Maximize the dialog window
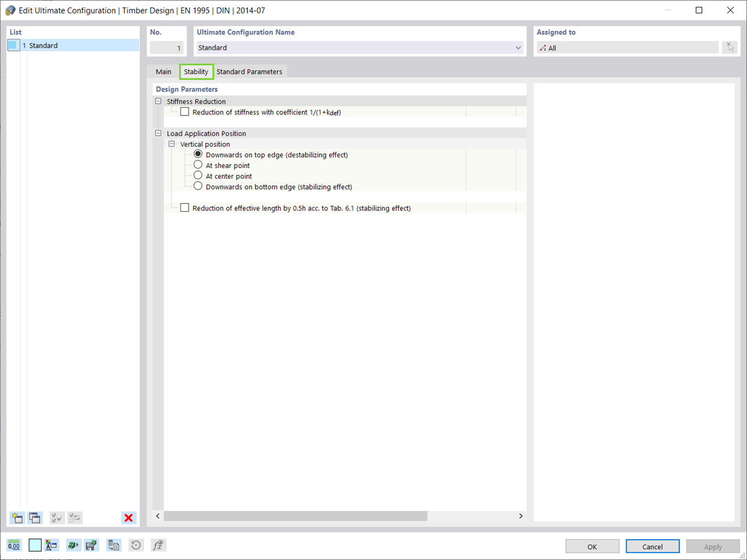The width and height of the screenshot is (747, 560). tap(699, 10)
